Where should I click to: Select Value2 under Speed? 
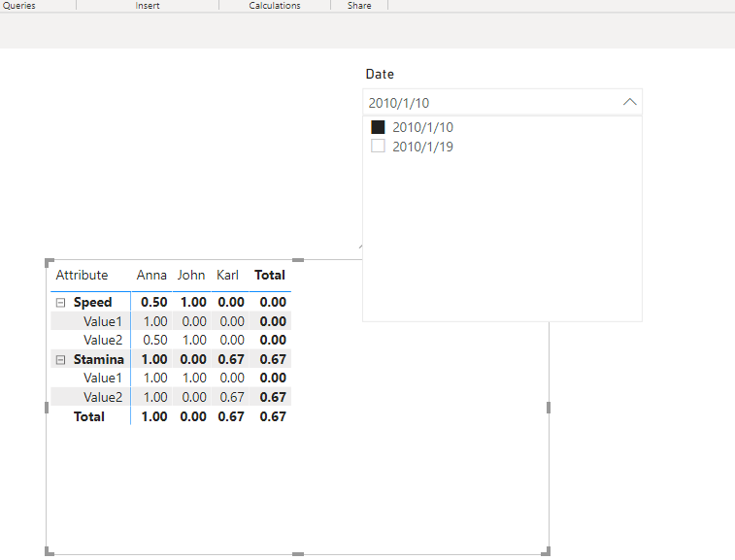[103, 340]
